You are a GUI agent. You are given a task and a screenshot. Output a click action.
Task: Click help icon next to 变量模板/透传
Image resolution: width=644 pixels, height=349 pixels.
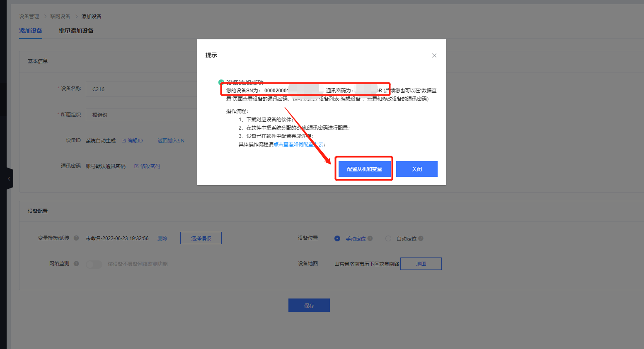(x=76, y=238)
